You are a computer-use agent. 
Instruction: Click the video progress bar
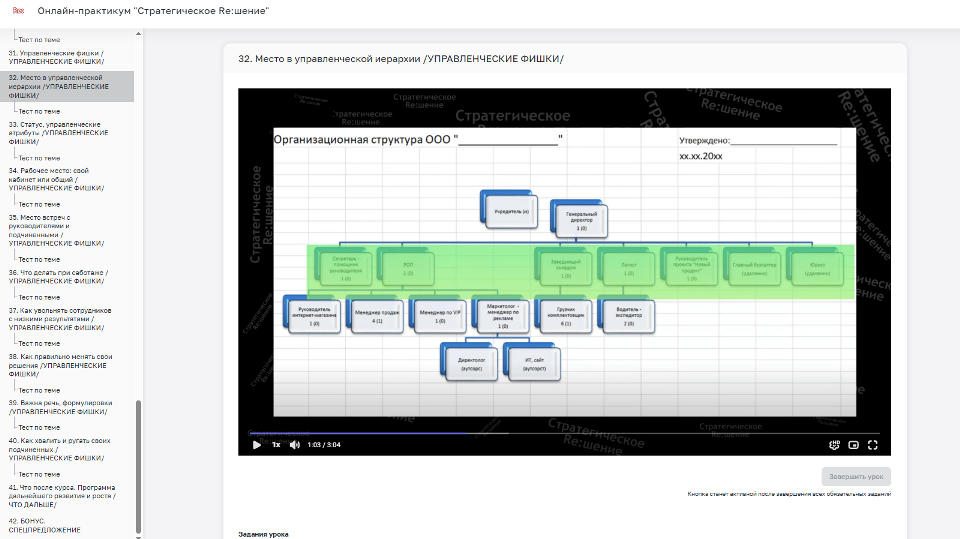point(560,434)
